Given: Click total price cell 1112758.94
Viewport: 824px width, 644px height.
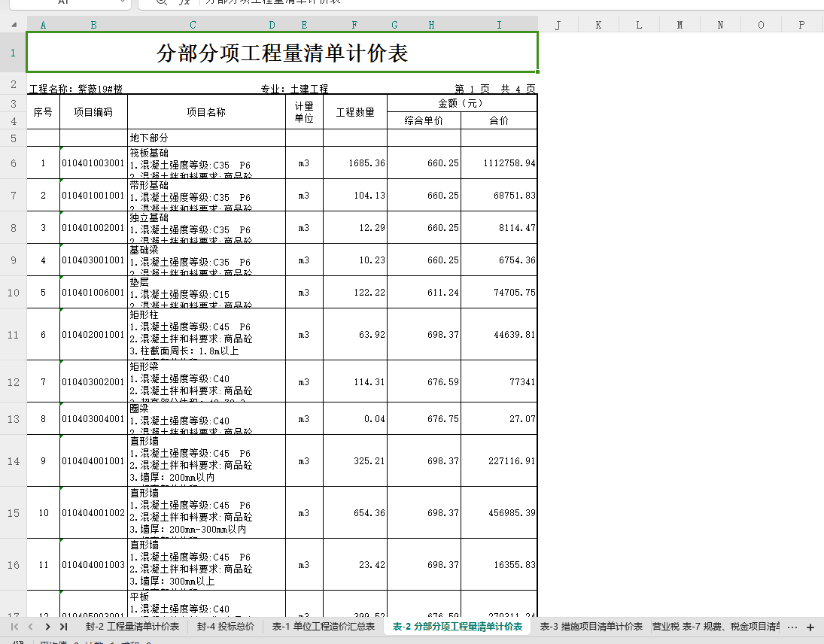Looking at the screenshot, I should pyautogui.click(x=499, y=163).
